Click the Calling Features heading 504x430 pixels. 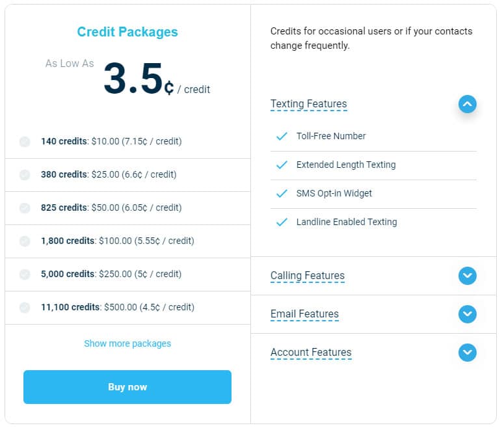tap(308, 276)
